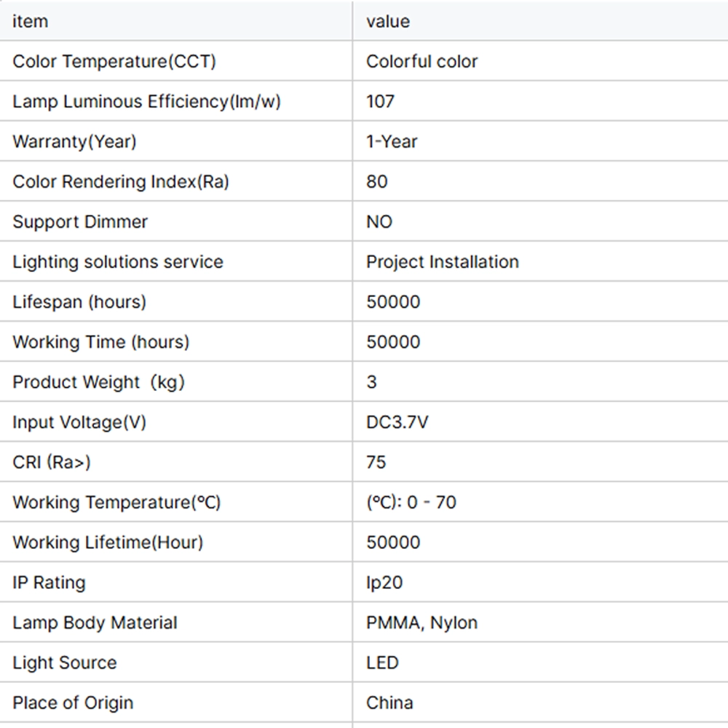Click the 'Colorful color' value cell
728x728 pixels.
(x=422, y=62)
